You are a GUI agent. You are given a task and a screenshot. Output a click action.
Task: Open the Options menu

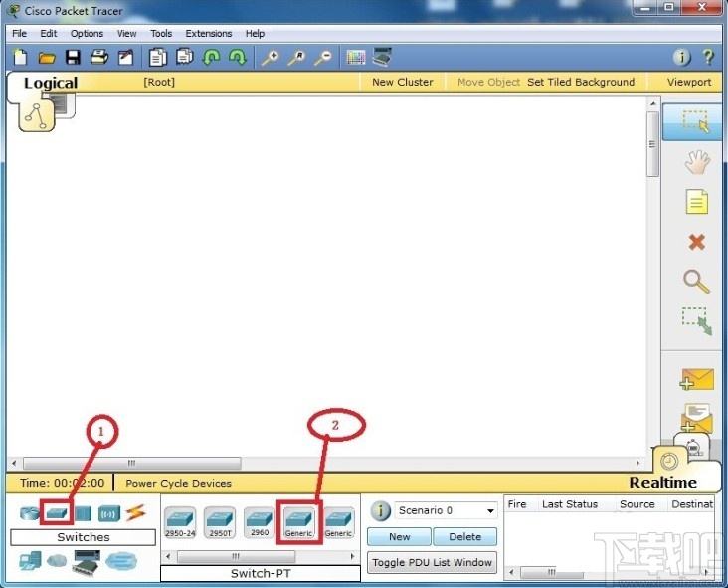[x=87, y=34]
